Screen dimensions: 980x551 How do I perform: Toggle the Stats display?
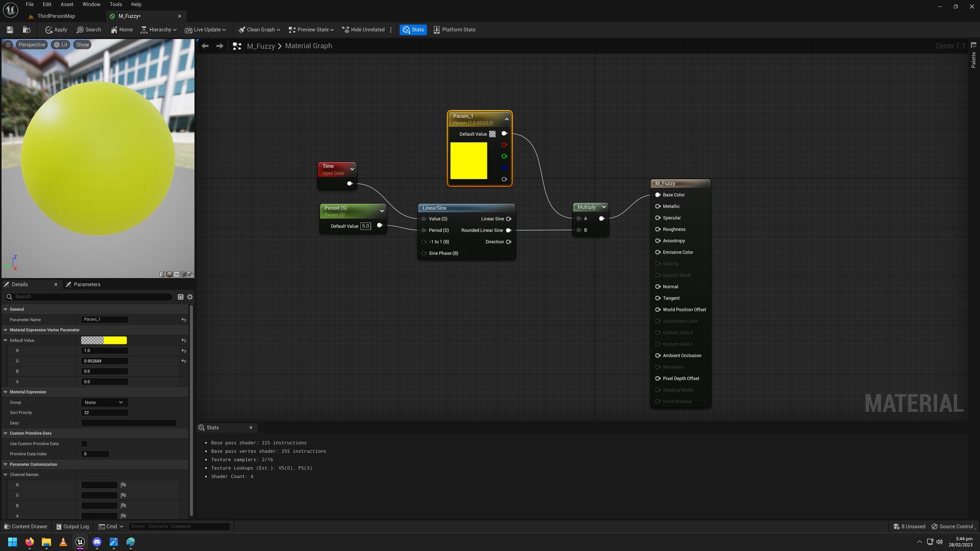413,29
